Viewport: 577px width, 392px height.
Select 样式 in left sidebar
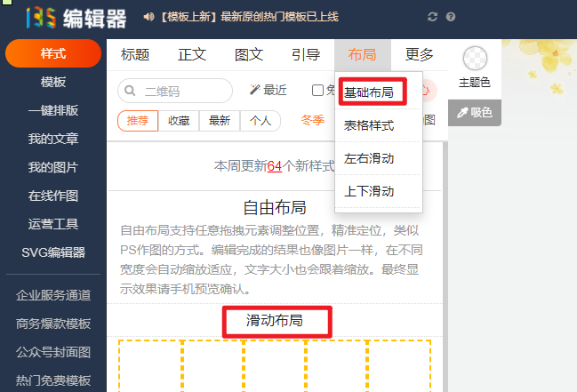click(53, 53)
